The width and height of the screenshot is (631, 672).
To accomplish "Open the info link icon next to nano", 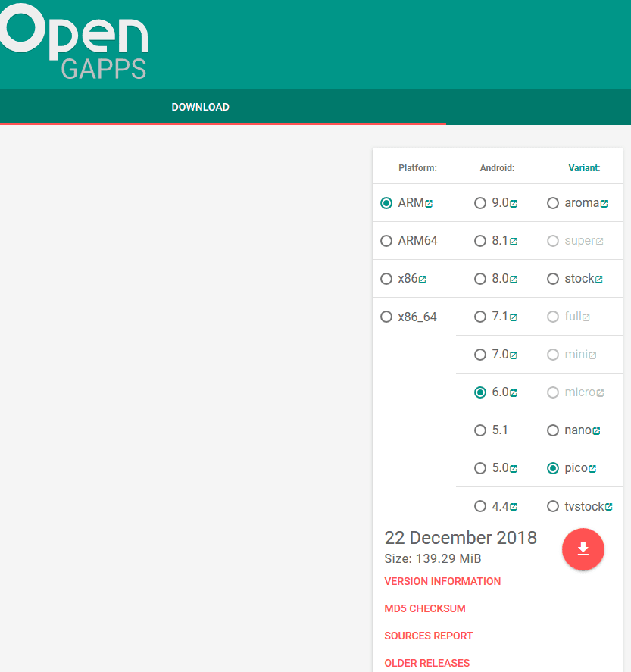I will point(596,431).
